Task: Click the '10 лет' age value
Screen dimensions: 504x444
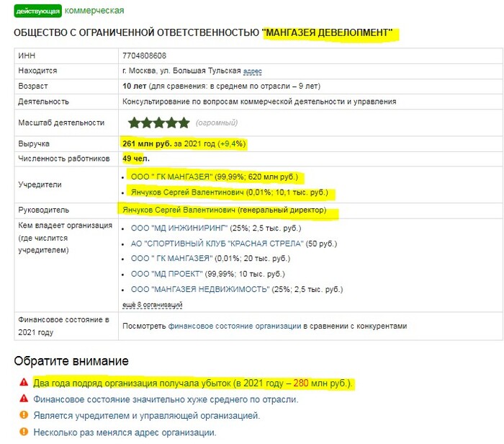Action: click(x=135, y=86)
